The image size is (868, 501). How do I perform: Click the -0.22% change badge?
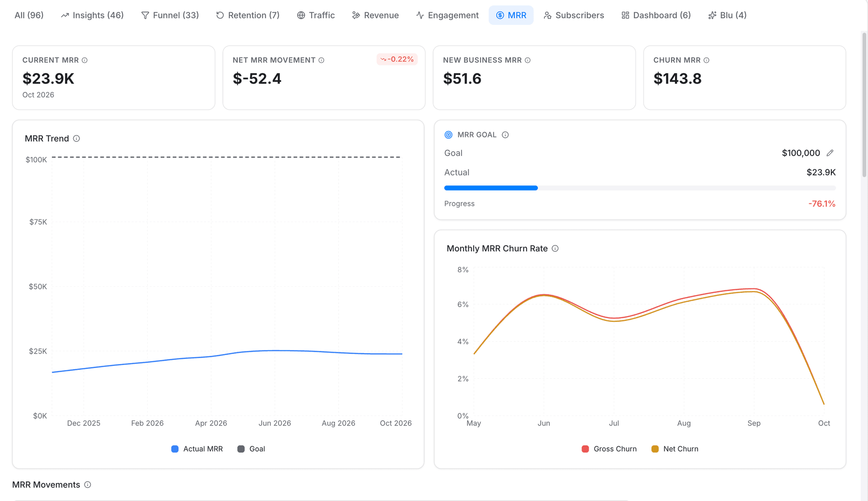pos(397,59)
